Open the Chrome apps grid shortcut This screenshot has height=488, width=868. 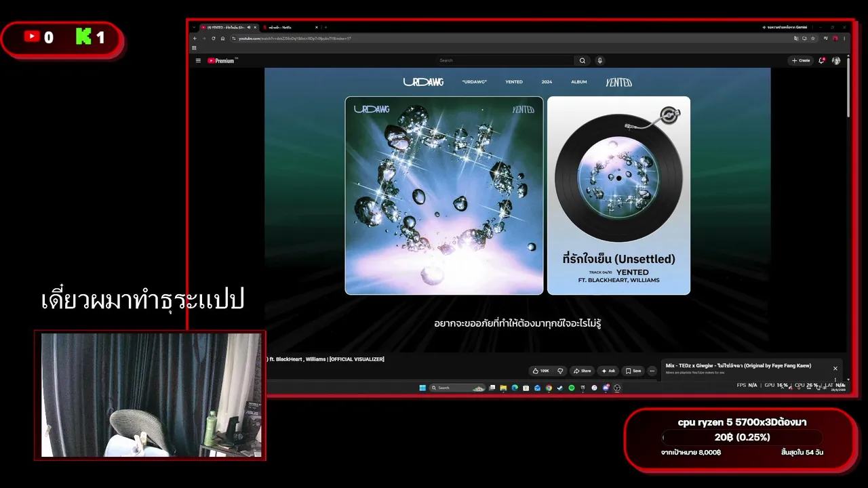(x=195, y=48)
